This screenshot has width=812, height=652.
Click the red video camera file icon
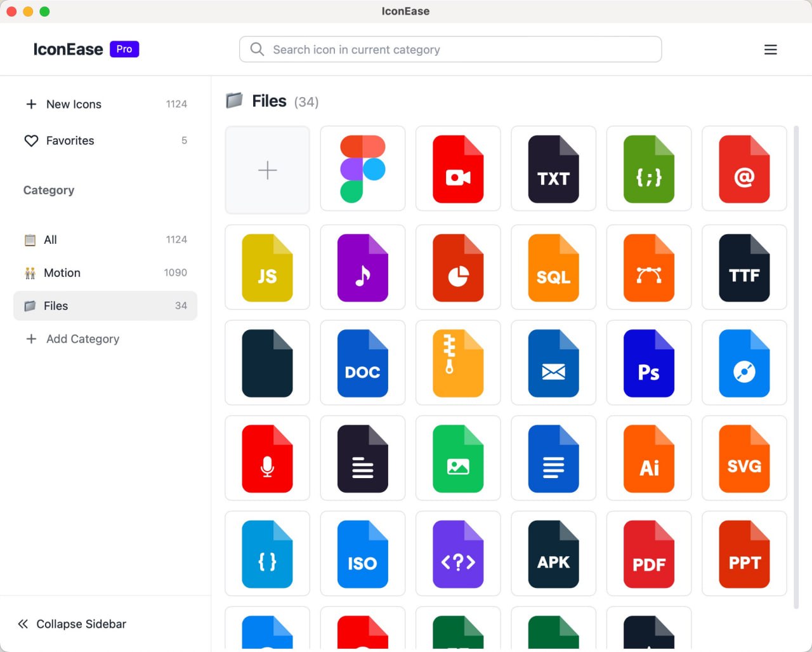[458, 169]
